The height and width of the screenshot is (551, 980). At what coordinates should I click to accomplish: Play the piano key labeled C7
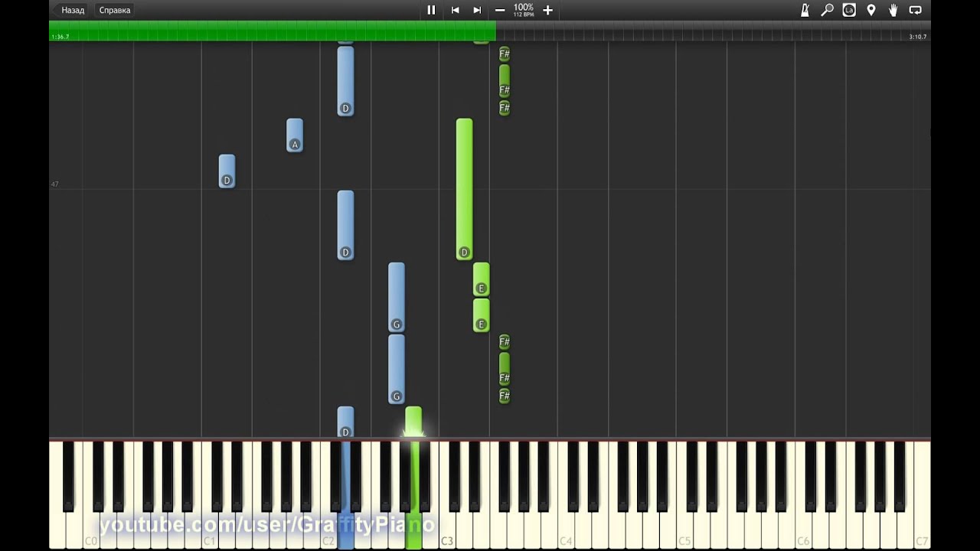point(922,528)
